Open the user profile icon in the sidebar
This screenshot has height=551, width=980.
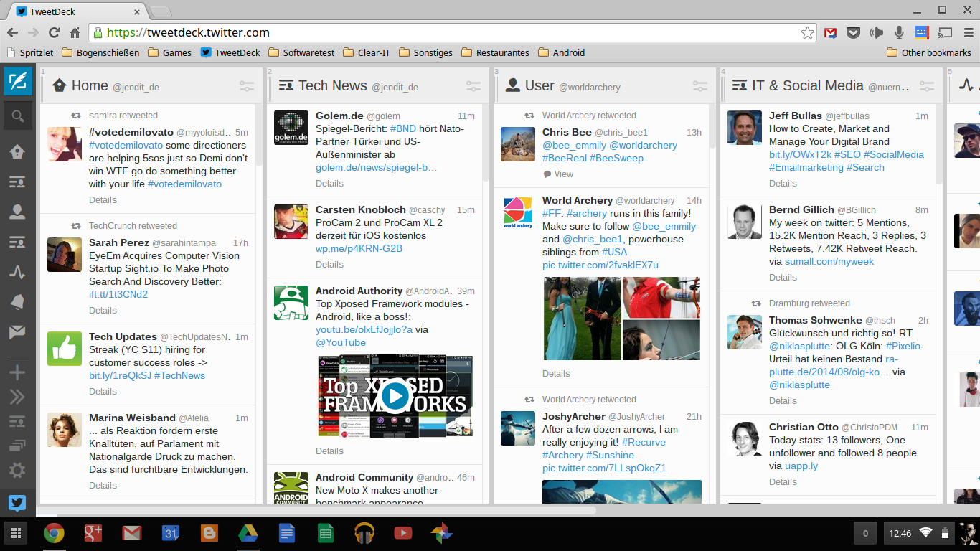[x=17, y=212]
